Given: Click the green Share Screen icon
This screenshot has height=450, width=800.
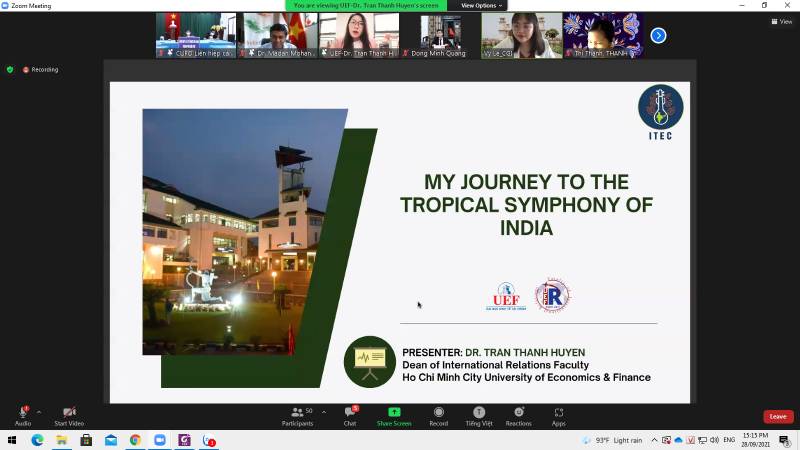Looking at the screenshot, I should pos(394,412).
